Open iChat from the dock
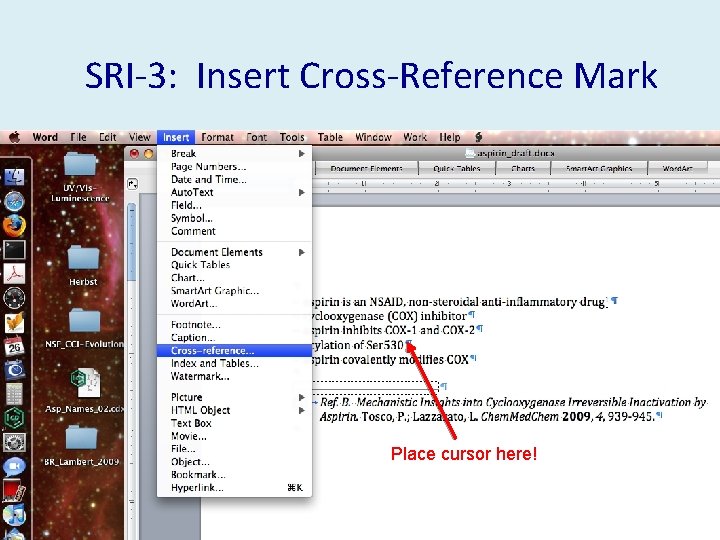 point(14,467)
